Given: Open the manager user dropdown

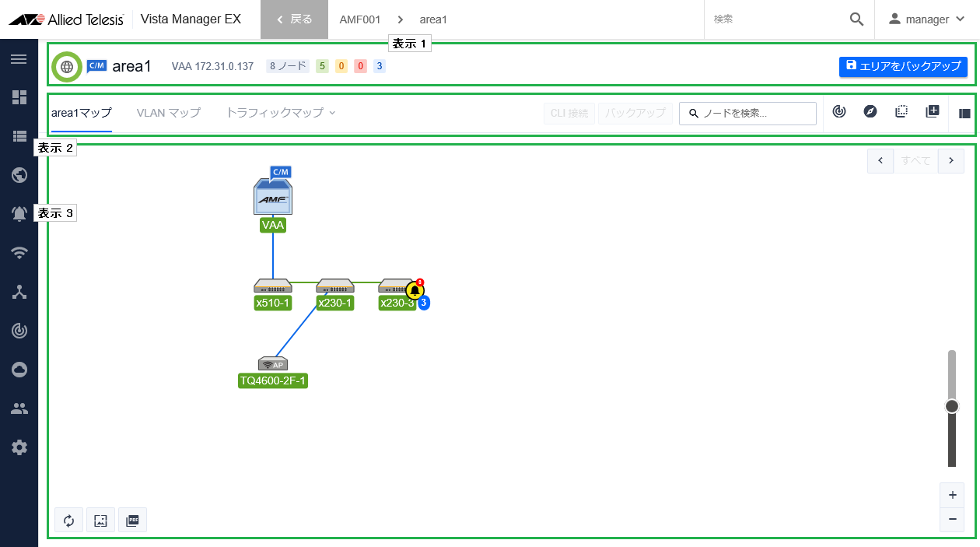Looking at the screenshot, I should pyautogui.click(x=927, y=19).
